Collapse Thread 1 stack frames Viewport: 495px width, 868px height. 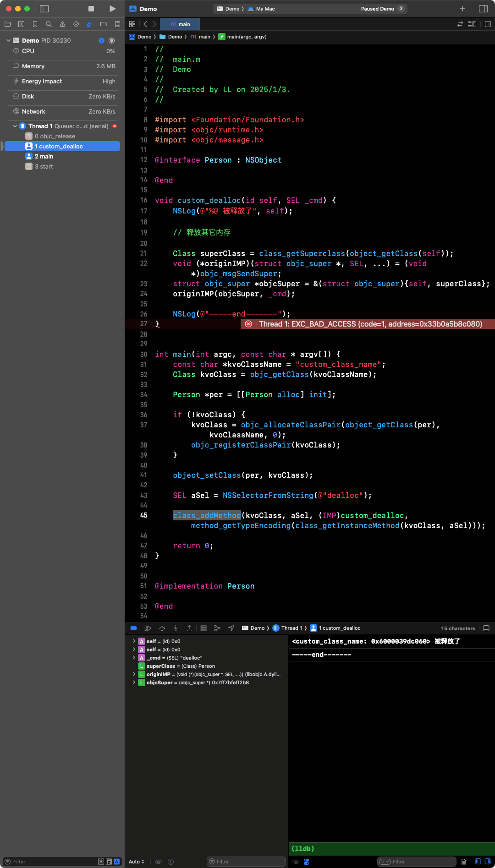[x=15, y=126]
